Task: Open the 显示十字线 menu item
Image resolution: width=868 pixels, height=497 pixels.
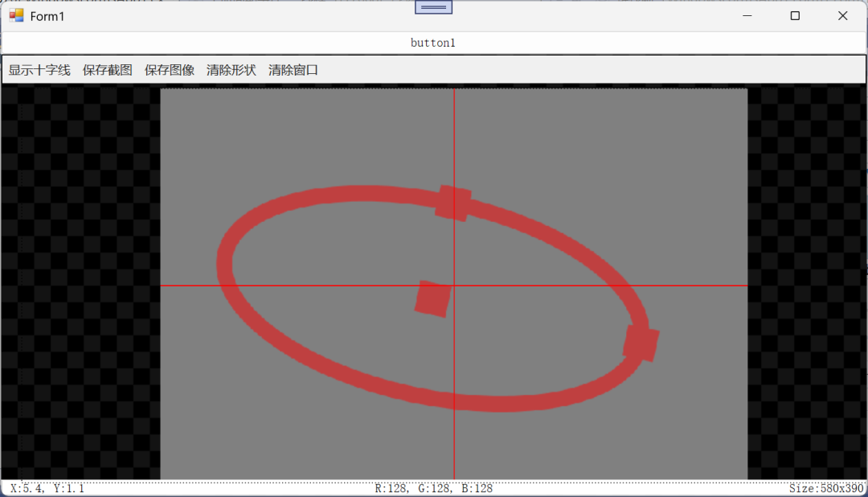Action: click(39, 70)
